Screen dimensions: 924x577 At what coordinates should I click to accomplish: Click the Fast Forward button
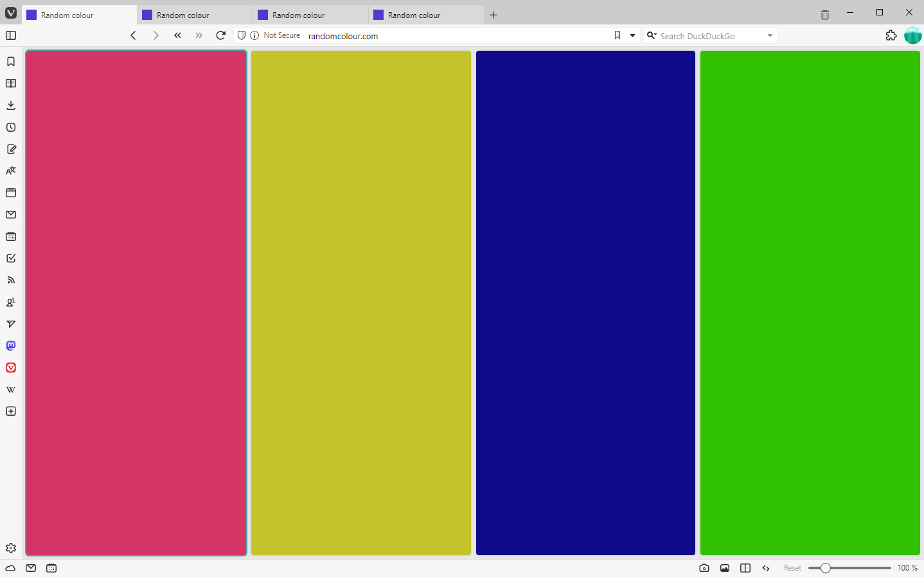point(199,35)
